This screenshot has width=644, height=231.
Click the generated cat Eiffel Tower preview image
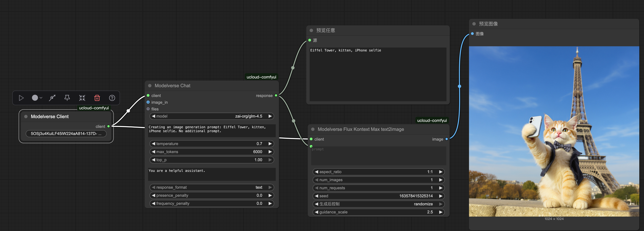pyautogui.click(x=554, y=131)
